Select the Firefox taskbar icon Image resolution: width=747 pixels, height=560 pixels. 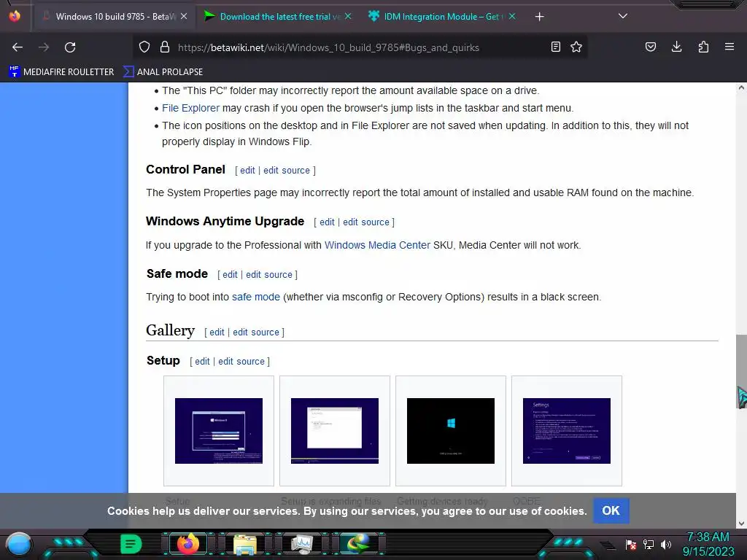click(188, 544)
